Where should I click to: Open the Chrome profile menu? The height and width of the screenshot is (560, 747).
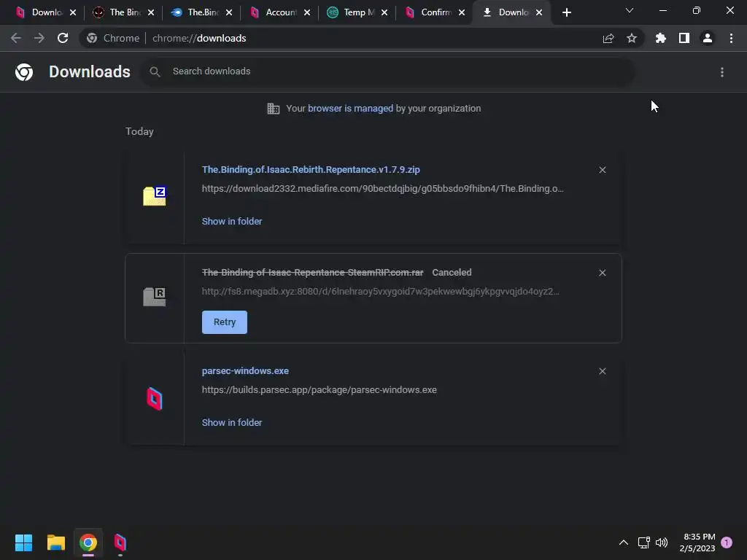pos(708,38)
